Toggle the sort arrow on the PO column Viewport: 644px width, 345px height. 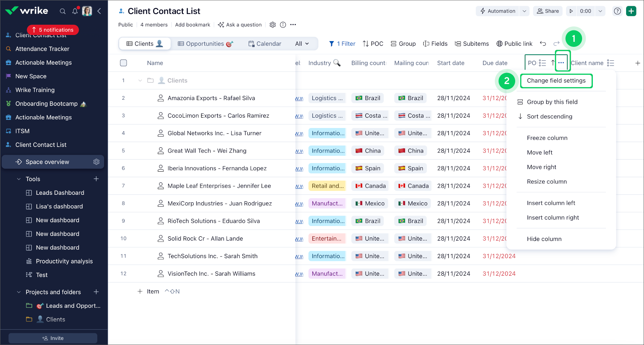552,63
